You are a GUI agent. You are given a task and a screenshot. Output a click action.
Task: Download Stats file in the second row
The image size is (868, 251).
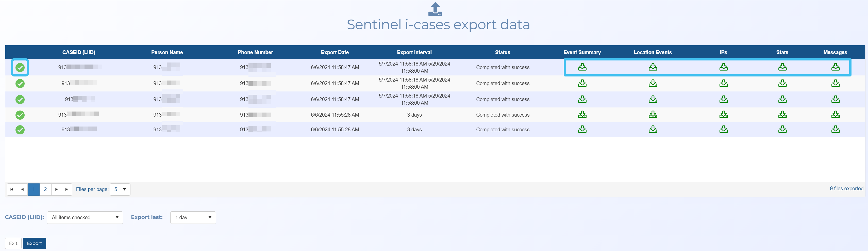(782, 83)
